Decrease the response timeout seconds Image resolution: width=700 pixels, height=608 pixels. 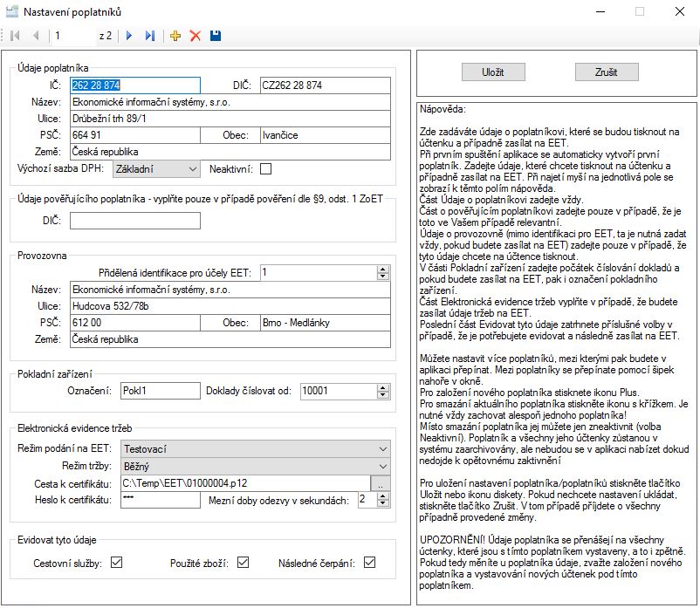383,503
